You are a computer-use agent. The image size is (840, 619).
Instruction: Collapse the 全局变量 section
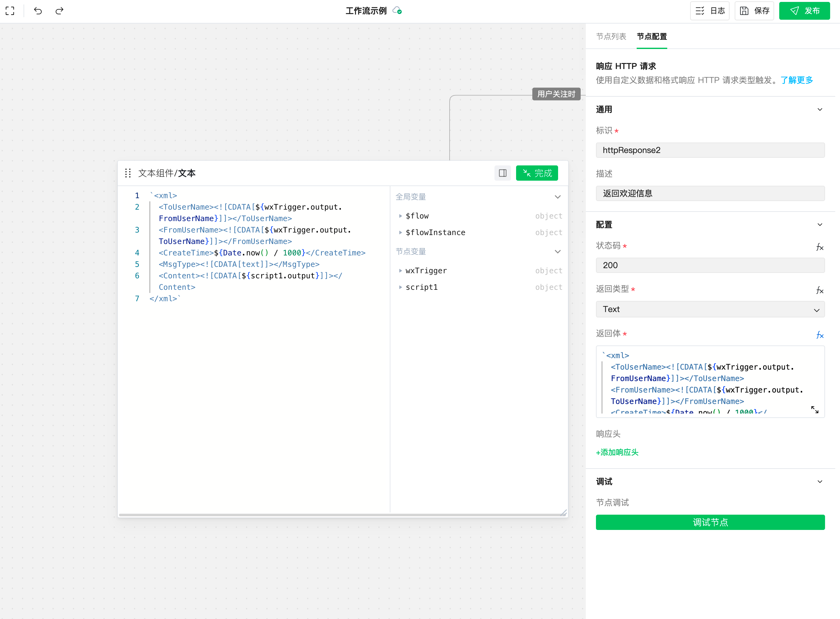pyautogui.click(x=557, y=197)
